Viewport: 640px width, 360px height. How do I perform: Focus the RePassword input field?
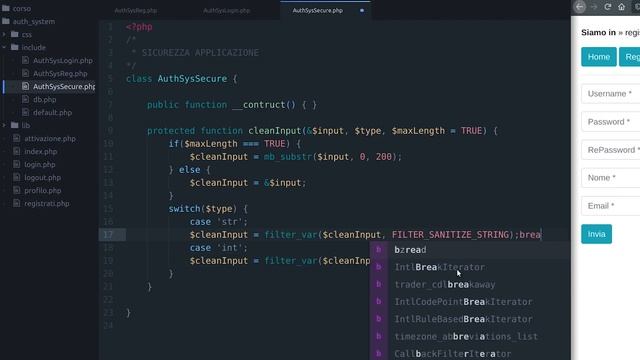[611, 150]
